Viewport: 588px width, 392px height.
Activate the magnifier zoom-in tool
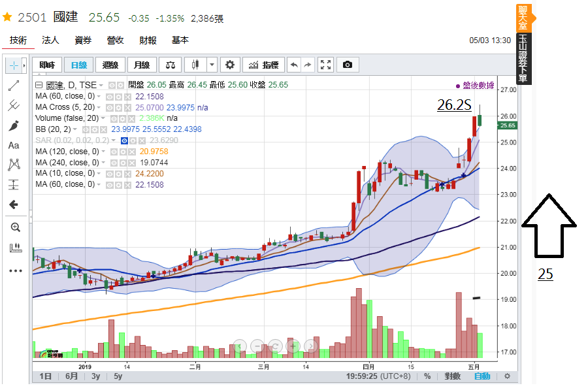click(x=16, y=227)
